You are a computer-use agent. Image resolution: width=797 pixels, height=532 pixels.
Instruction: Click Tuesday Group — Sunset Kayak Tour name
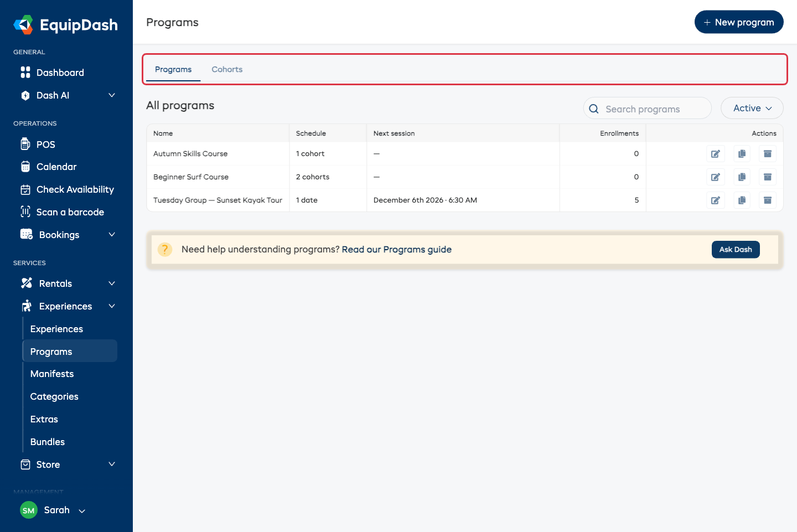pyautogui.click(x=218, y=200)
